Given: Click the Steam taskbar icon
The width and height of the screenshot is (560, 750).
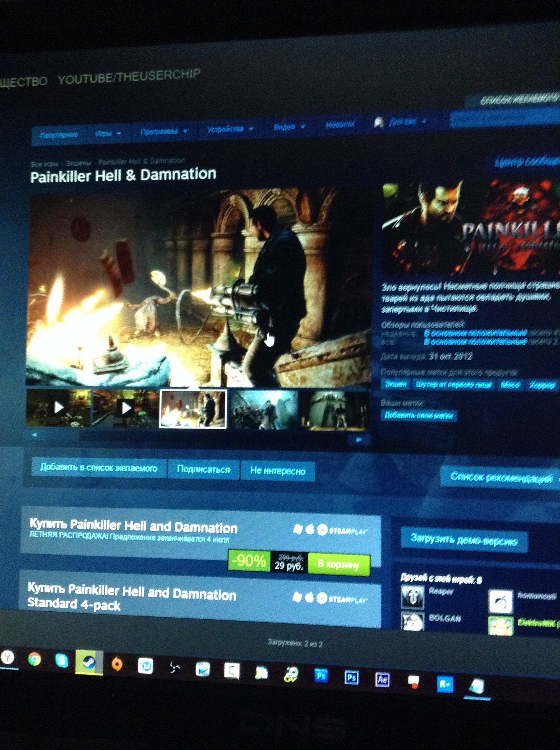Looking at the screenshot, I should [89, 662].
